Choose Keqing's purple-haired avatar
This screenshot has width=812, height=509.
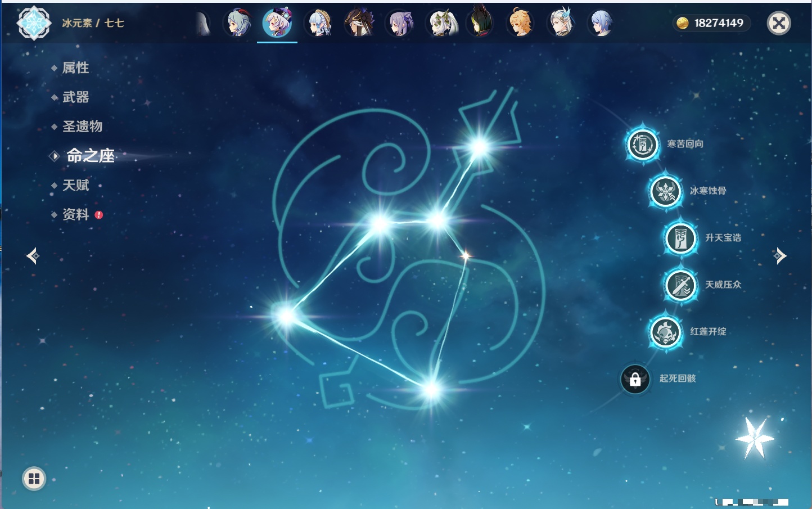pyautogui.click(x=400, y=23)
